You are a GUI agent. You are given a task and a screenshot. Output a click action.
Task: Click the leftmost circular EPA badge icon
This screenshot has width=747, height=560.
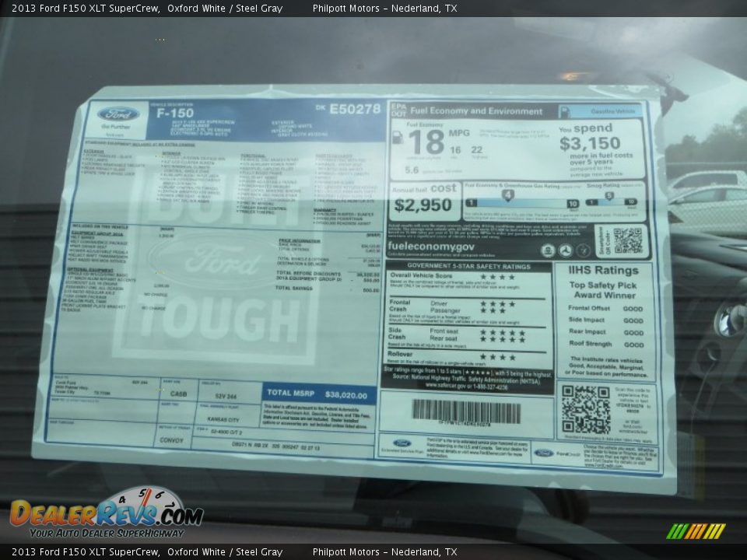(x=549, y=250)
